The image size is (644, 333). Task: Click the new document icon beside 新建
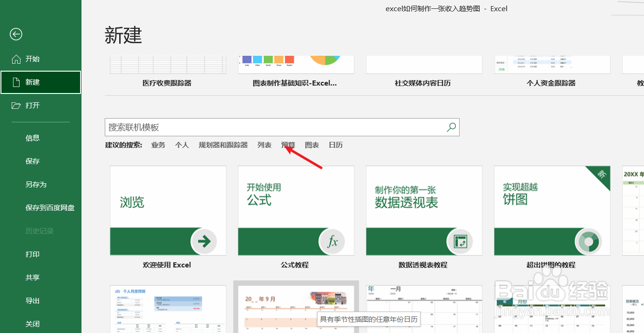pyautogui.click(x=16, y=82)
